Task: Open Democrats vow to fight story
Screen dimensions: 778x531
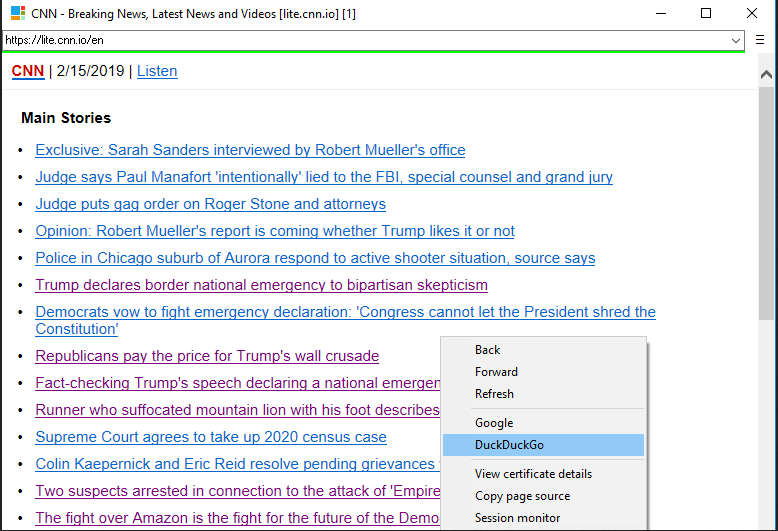Action: pyautogui.click(x=345, y=320)
